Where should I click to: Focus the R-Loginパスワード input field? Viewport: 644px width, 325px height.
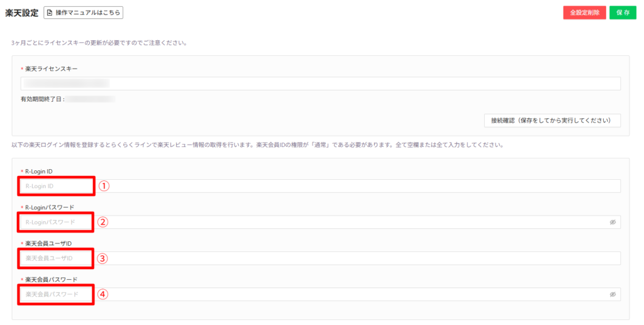[x=320, y=222]
